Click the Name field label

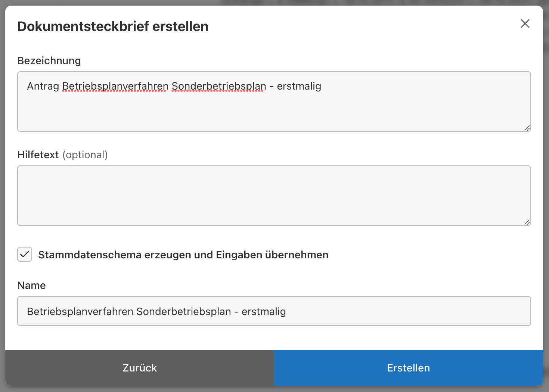[31, 285]
